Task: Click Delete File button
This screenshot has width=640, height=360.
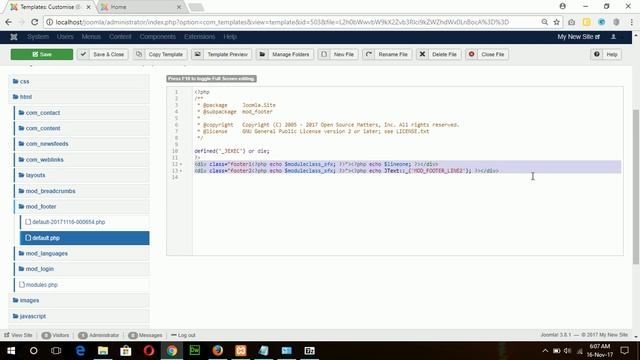Action: tap(439, 54)
